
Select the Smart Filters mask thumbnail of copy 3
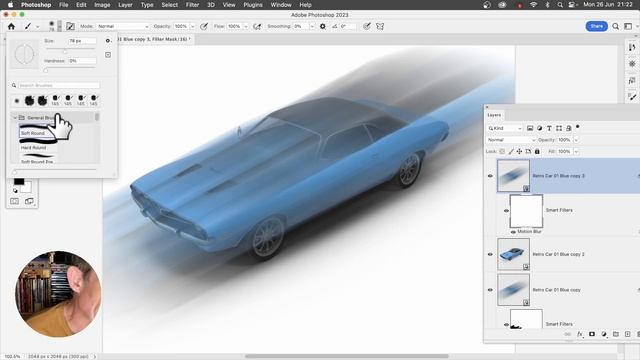[x=526, y=211]
